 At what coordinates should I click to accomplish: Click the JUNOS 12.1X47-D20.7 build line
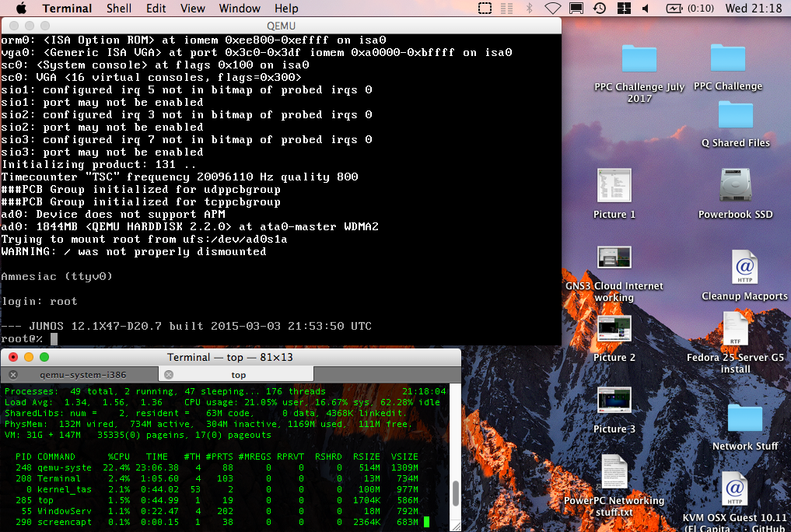tap(187, 326)
